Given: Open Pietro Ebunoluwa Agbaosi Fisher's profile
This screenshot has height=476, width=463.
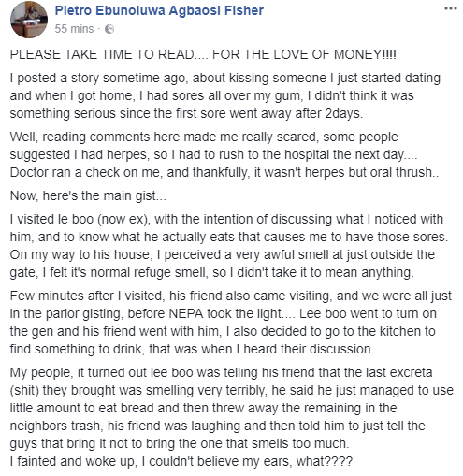Looking at the screenshot, I should pos(159,10).
